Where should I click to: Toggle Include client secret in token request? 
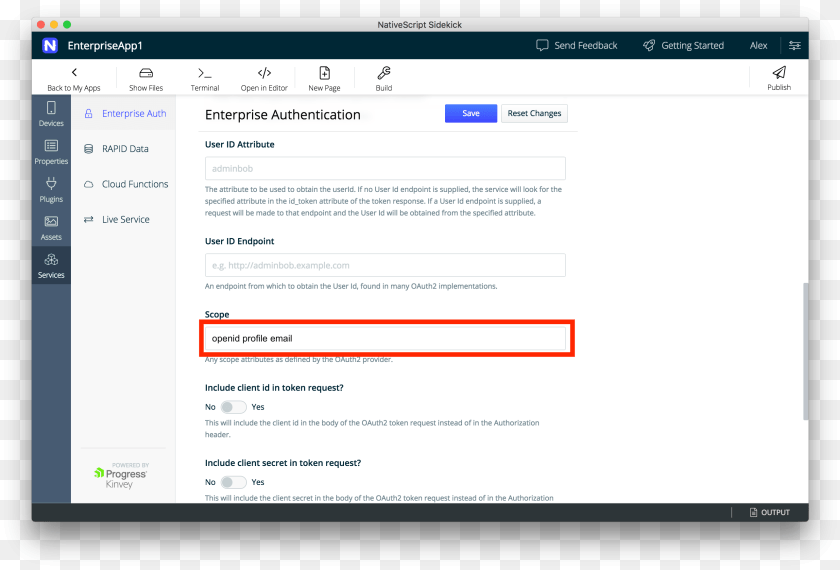(x=234, y=482)
